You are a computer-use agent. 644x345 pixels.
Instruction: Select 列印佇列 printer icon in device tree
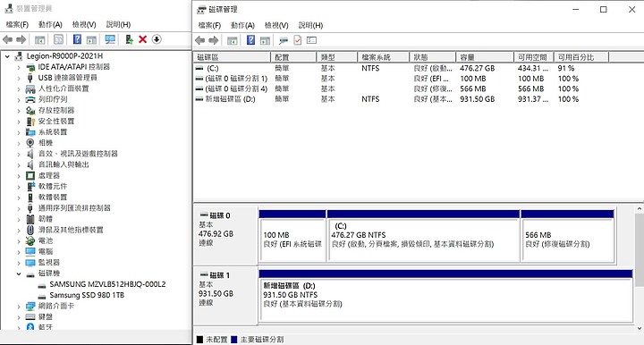pyautogui.click(x=30, y=99)
